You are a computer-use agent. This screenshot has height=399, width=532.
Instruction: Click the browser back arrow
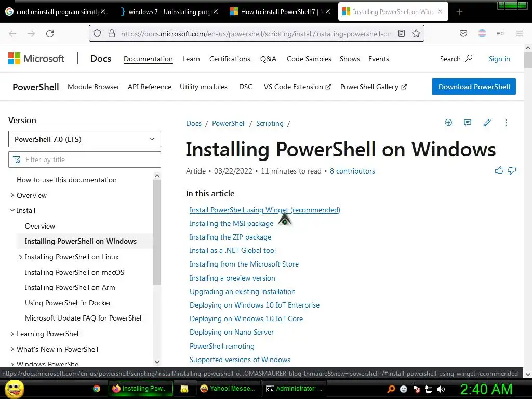(x=12, y=34)
